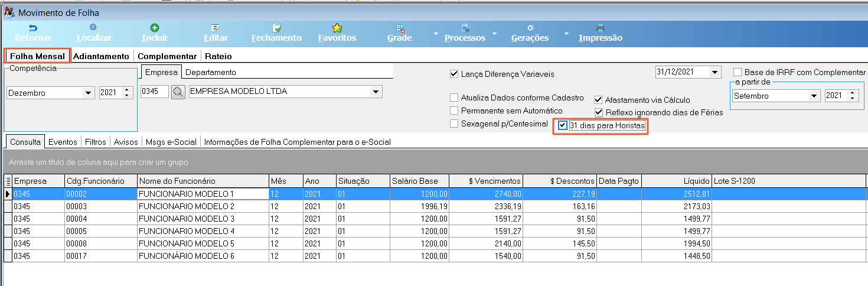Open the Setembro month dropdown
868x286 pixels.
[814, 96]
